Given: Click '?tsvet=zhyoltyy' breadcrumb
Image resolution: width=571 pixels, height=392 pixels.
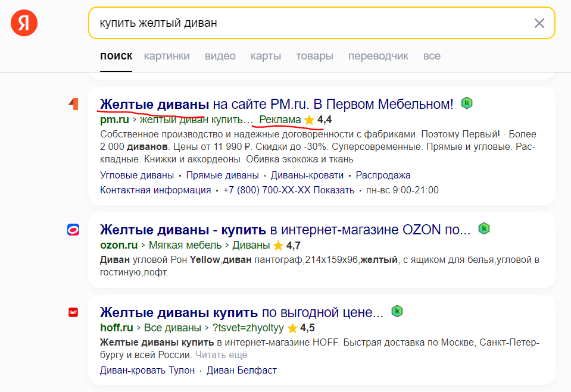Looking at the screenshot, I should [x=248, y=328].
